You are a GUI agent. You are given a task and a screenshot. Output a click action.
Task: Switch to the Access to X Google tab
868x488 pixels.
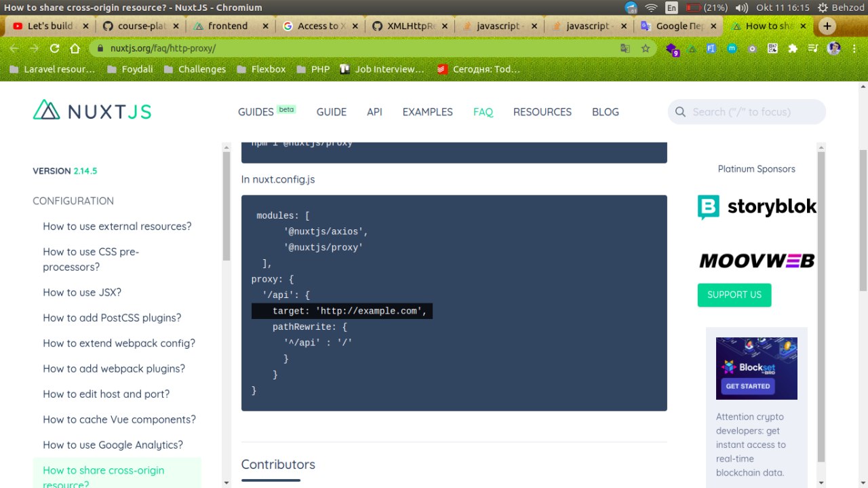click(x=319, y=26)
